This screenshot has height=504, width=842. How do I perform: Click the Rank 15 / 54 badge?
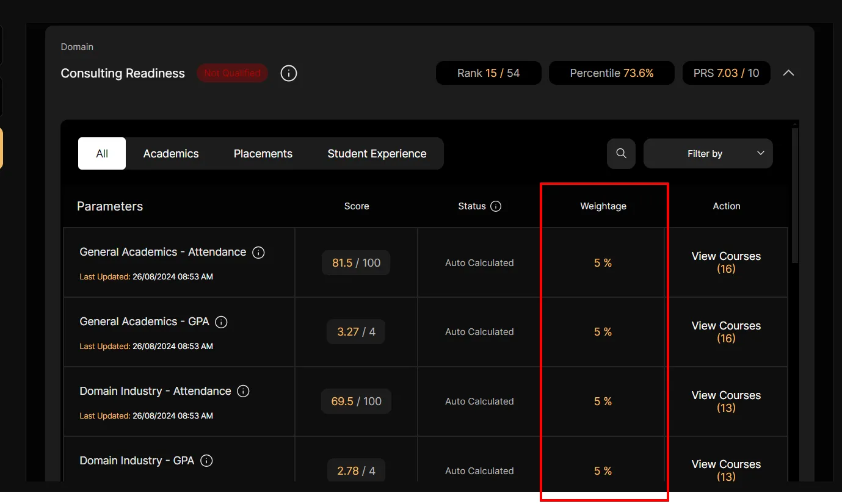click(x=488, y=73)
